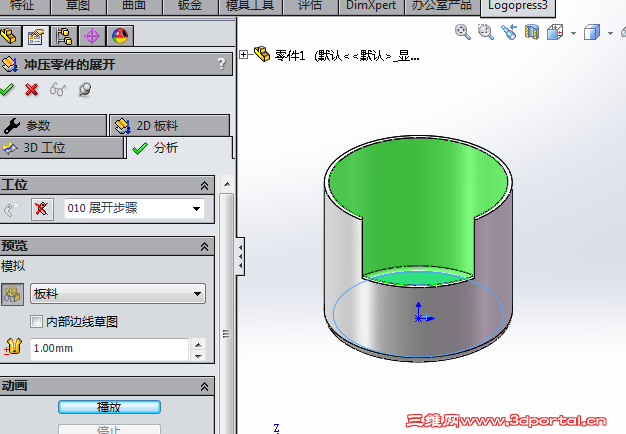626x434 pixels.
Task: Open the 特征 ribbon tab
Action: (23, 6)
